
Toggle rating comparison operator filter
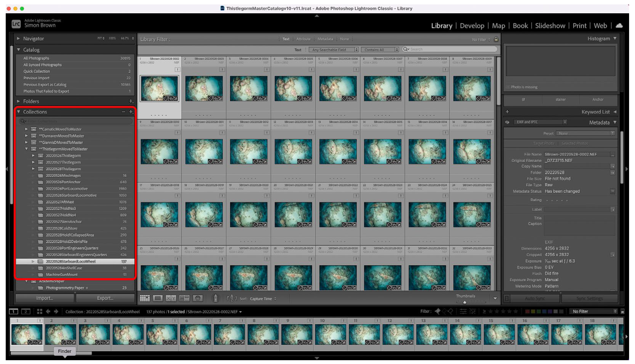[x=484, y=311]
